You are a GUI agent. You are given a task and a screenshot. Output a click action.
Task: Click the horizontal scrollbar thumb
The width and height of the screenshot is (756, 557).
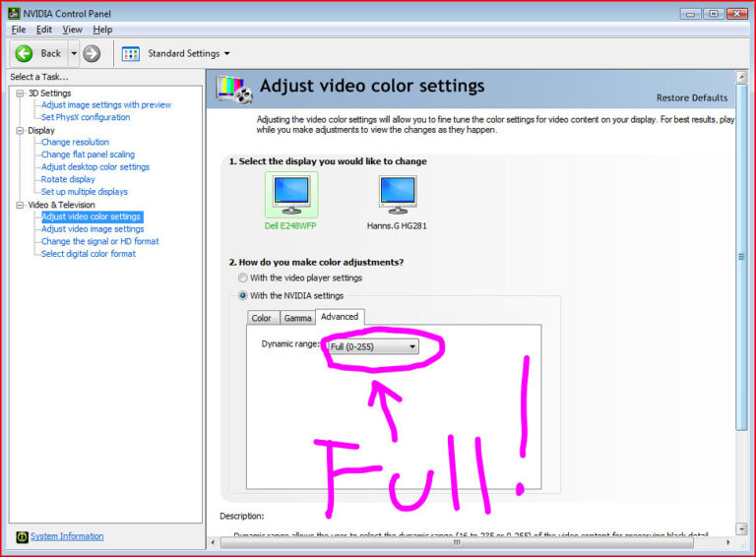[457, 543]
